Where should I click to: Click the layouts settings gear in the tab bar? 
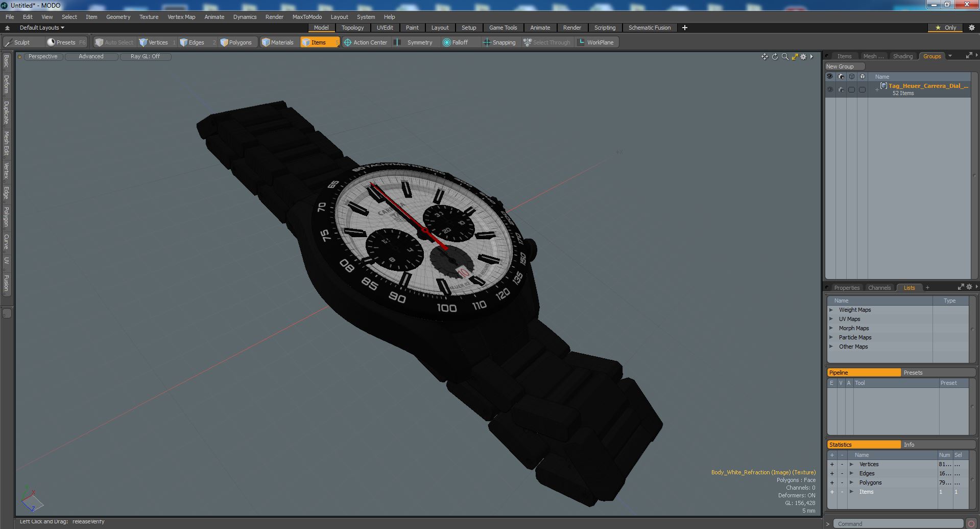coord(971,28)
